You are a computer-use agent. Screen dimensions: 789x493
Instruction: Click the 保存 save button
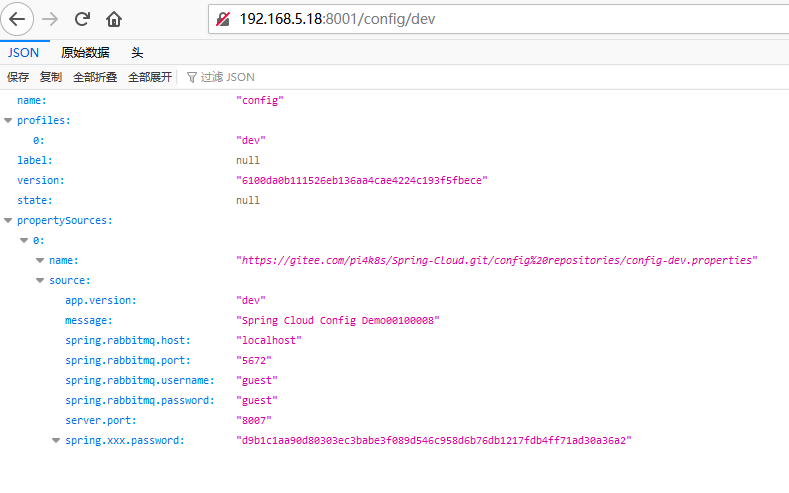point(18,77)
